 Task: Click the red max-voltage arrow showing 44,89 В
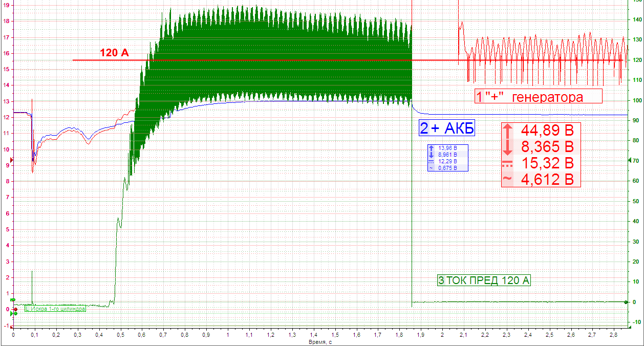[507, 130]
